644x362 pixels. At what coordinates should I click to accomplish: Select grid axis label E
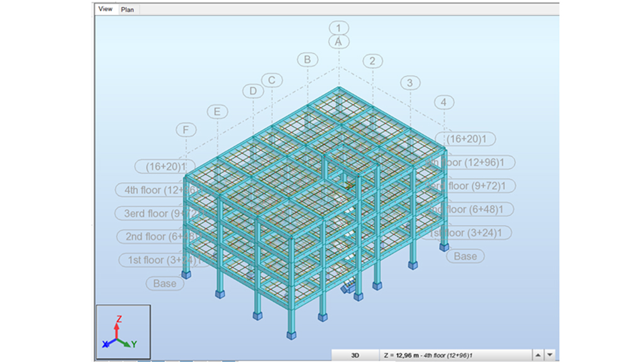(217, 112)
